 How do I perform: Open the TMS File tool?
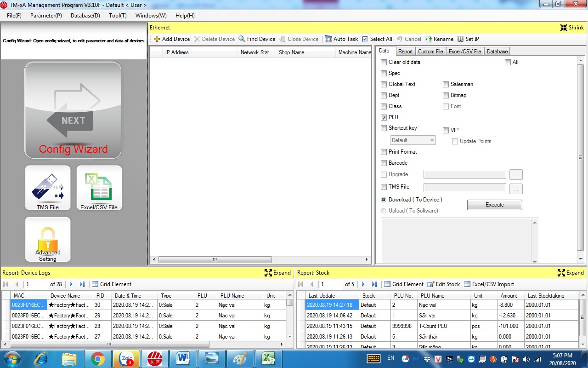click(x=48, y=188)
